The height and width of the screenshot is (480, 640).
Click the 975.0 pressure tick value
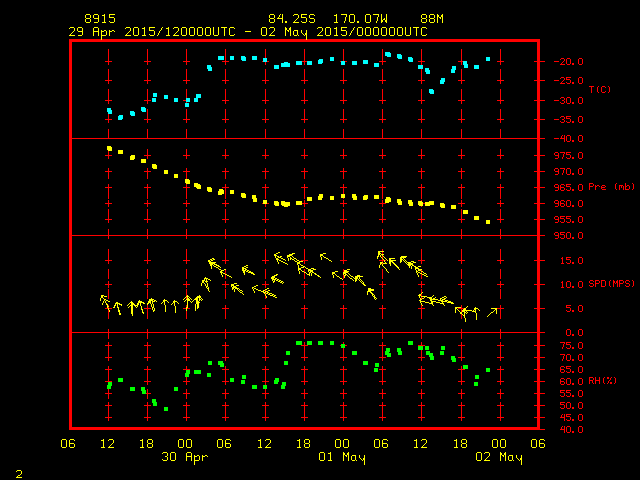pos(569,156)
